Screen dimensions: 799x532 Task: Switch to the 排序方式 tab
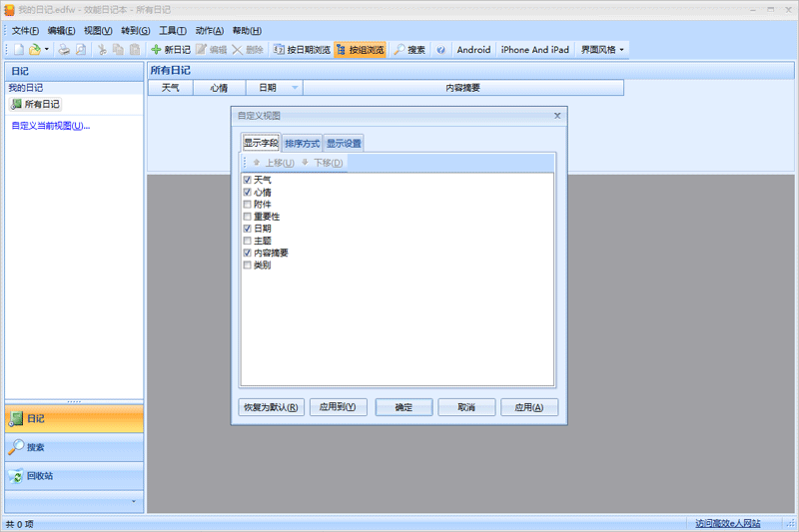[x=302, y=144]
